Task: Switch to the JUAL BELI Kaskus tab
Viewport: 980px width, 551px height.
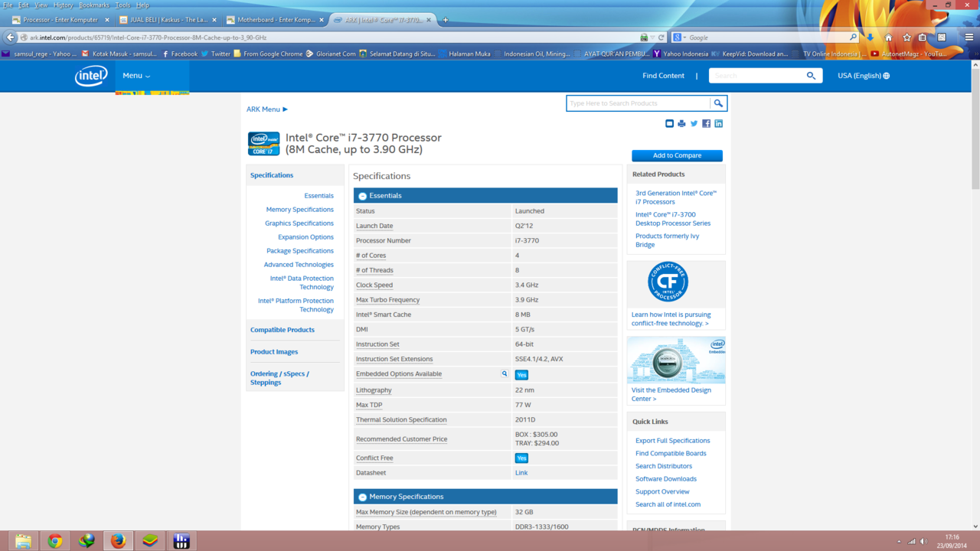Action: click(x=168, y=20)
